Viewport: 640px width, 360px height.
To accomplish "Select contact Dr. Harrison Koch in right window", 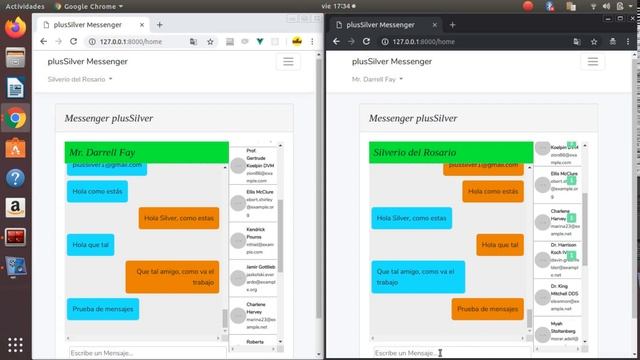I will (x=558, y=259).
